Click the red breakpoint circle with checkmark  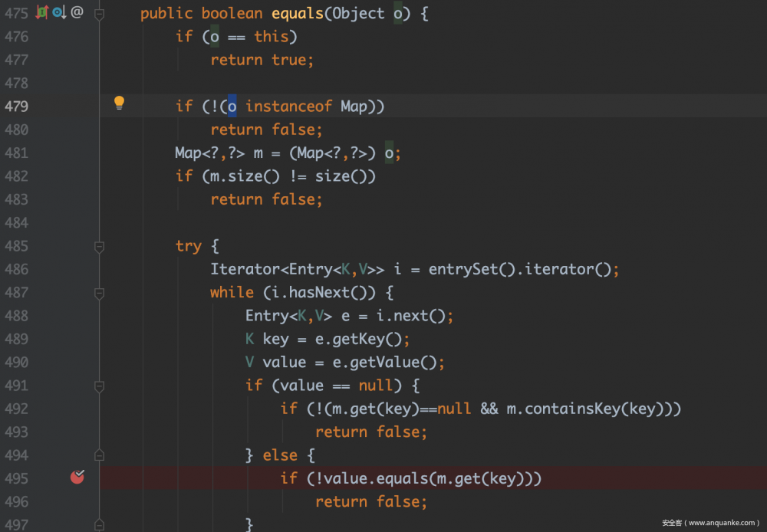point(77,477)
